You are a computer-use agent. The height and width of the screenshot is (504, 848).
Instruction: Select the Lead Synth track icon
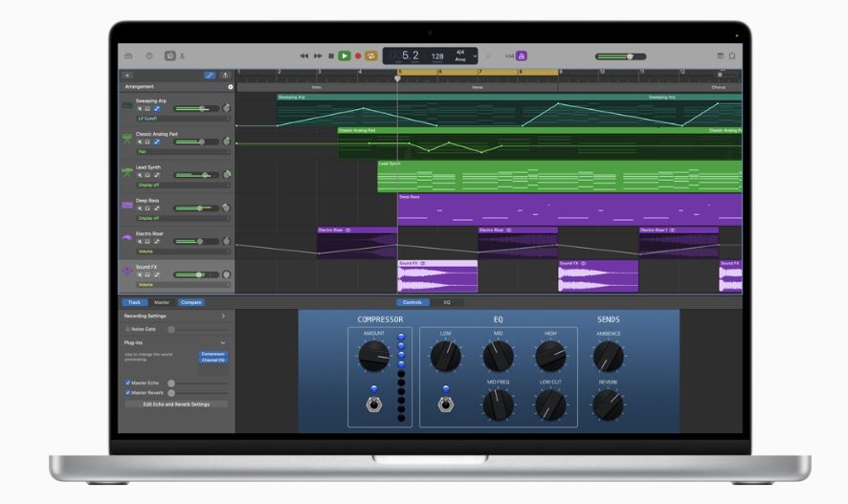(x=127, y=172)
